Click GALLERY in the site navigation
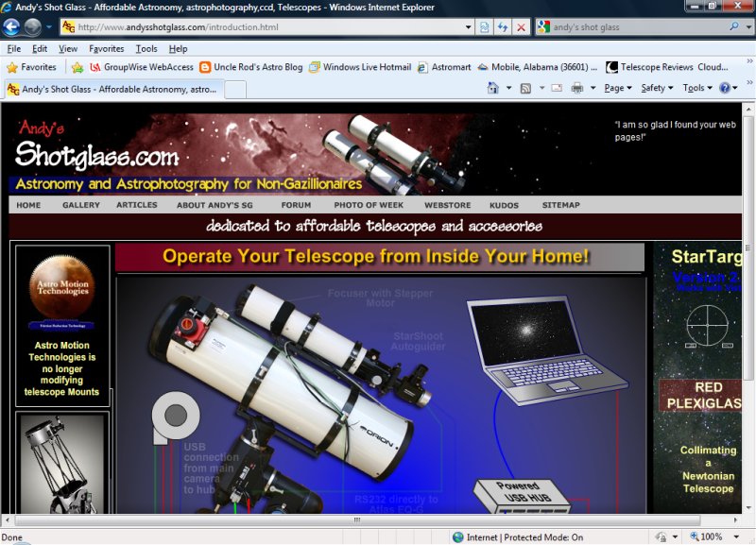Viewport: 756px width, 545px height. 81,205
